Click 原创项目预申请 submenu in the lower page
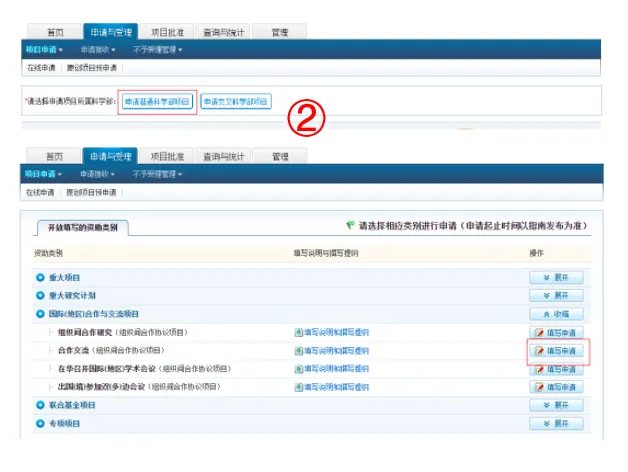This screenshot has height=472, width=628. [x=91, y=192]
